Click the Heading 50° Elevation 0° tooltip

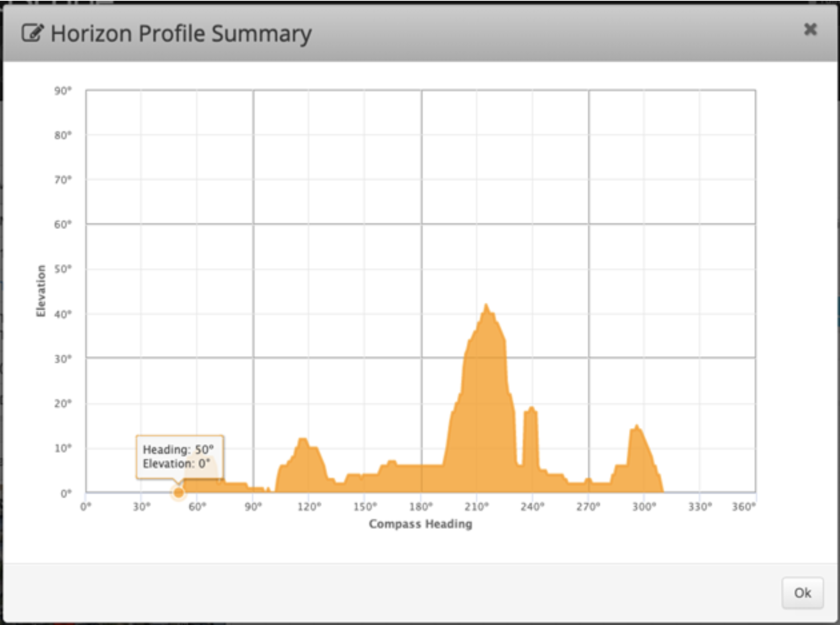pyautogui.click(x=179, y=456)
